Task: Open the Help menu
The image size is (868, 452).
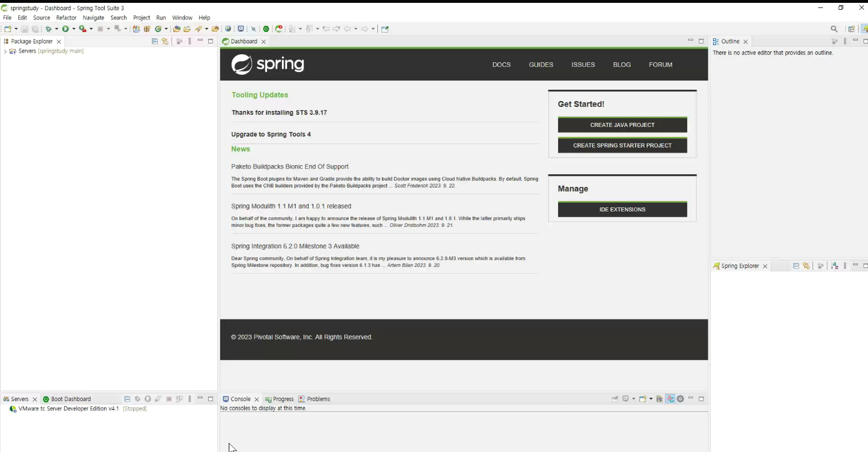Action: 204,18
